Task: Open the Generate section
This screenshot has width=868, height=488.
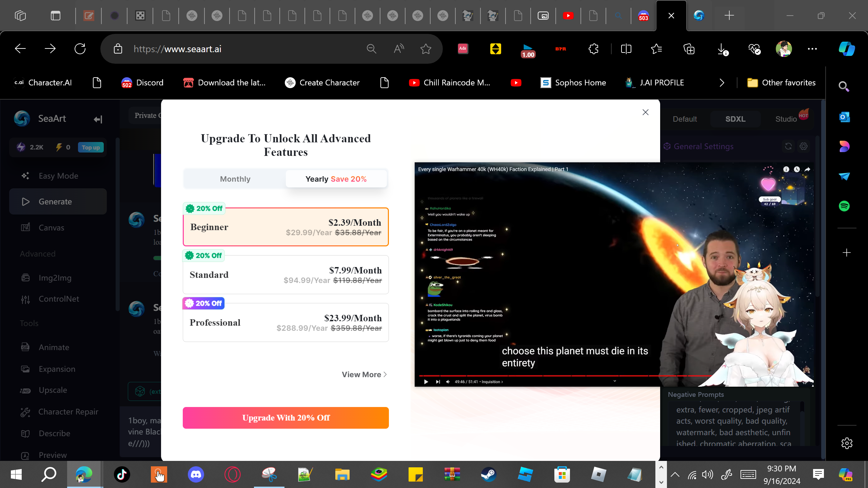Action: [58, 202]
